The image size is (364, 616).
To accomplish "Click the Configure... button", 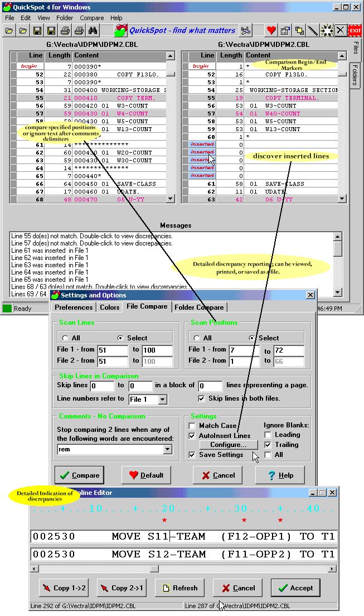I will point(229,445).
